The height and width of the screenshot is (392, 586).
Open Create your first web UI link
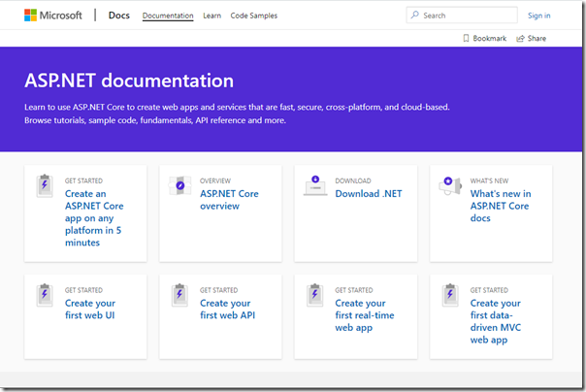(x=90, y=310)
